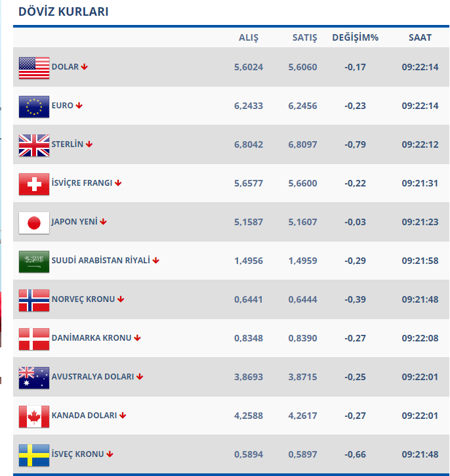This screenshot has width=450, height=476.
Task: Click the Danish flag icon
Action: point(34,339)
